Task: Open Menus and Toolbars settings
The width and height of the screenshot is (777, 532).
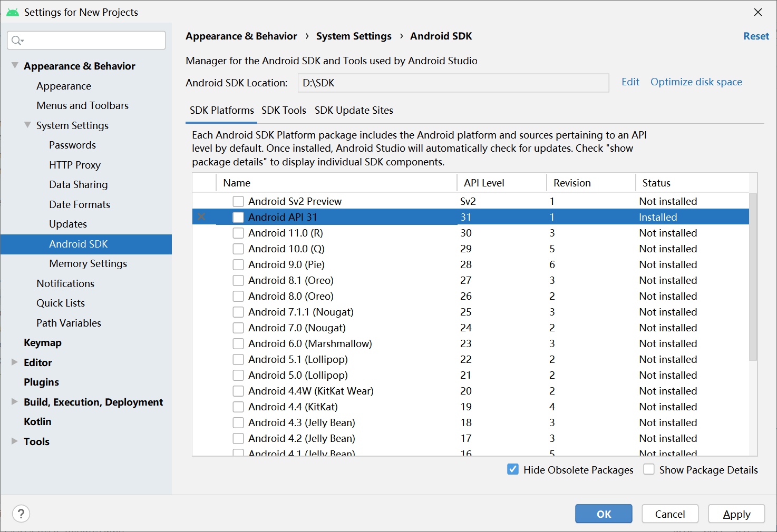Action: (83, 105)
